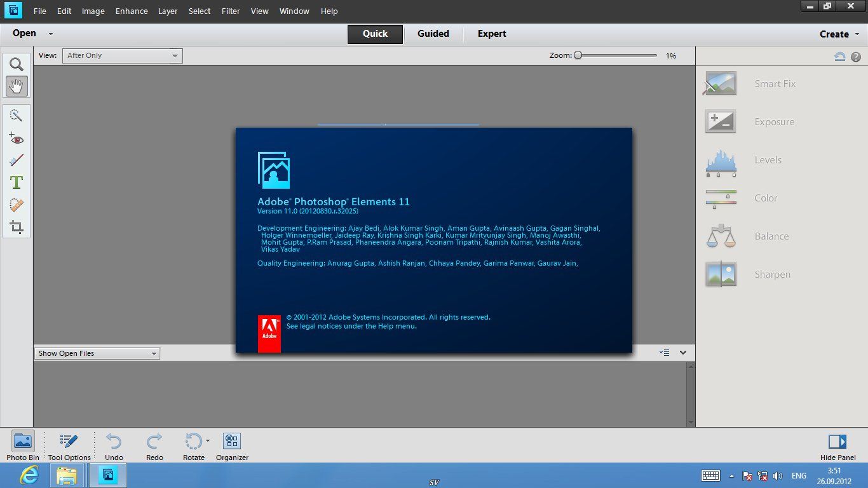Toggle the Photo Bin panel
This screenshot has height=488, width=868.
pos(23,446)
